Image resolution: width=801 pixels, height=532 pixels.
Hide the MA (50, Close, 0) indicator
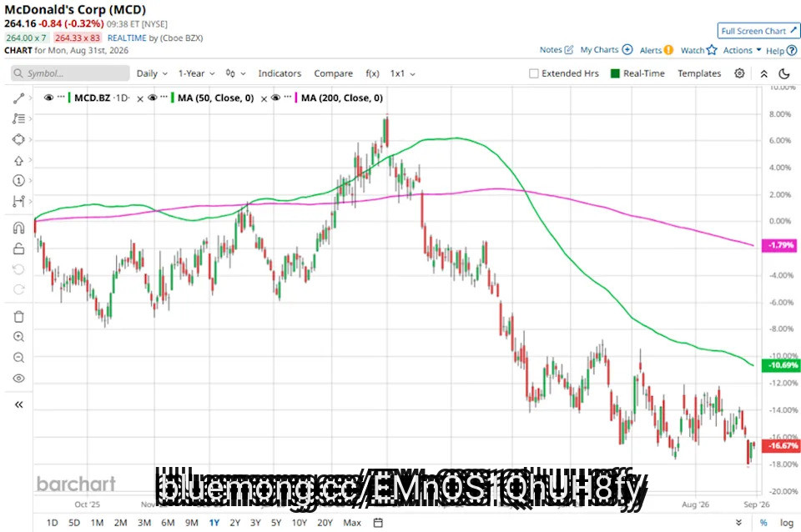[152, 98]
